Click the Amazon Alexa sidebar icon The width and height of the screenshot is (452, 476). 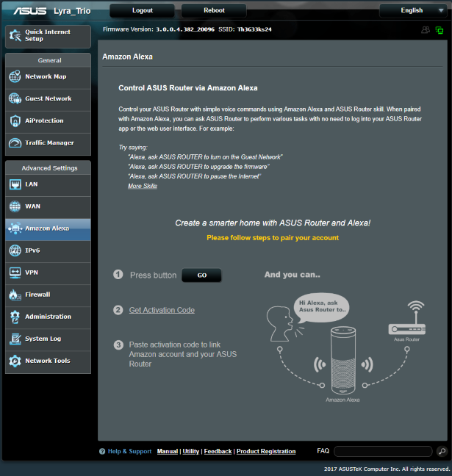click(x=15, y=228)
